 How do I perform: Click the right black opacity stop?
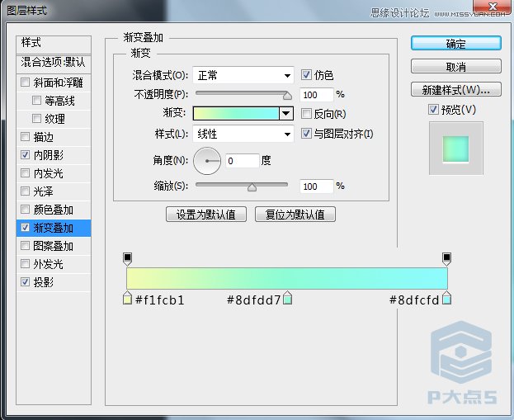tap(446, 259)
